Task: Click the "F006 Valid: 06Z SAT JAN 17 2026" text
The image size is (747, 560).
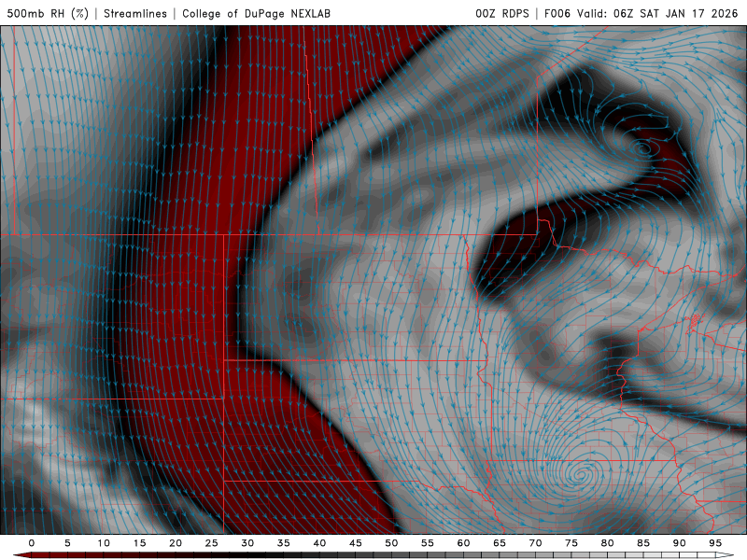Action: click(641, 13)
